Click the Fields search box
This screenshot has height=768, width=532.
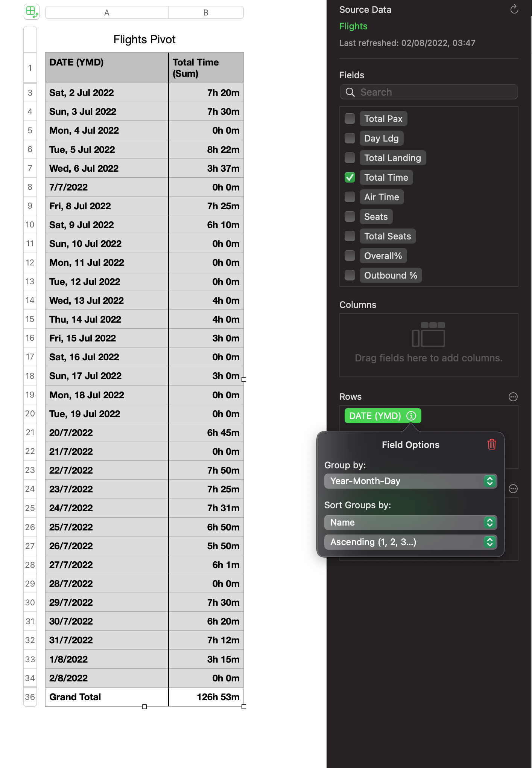click(x=433, y=92)
